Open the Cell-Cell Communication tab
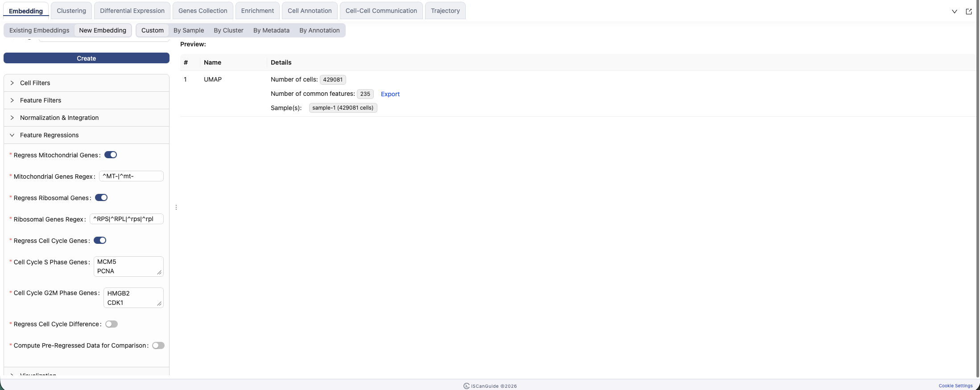Image resolution: width=980 pixels, height=390 pixels. point(381,11)
